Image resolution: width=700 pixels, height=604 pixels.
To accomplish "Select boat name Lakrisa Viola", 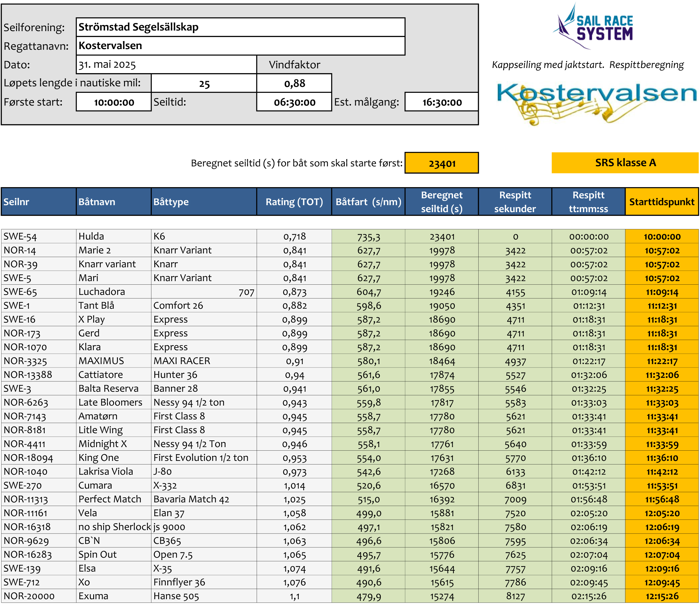I will click(114, 472).
